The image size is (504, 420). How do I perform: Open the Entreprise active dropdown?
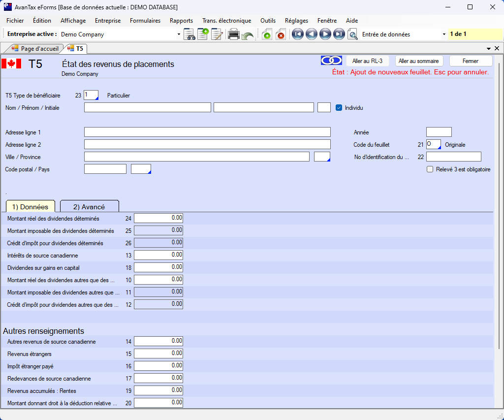[x=179, y=34]
